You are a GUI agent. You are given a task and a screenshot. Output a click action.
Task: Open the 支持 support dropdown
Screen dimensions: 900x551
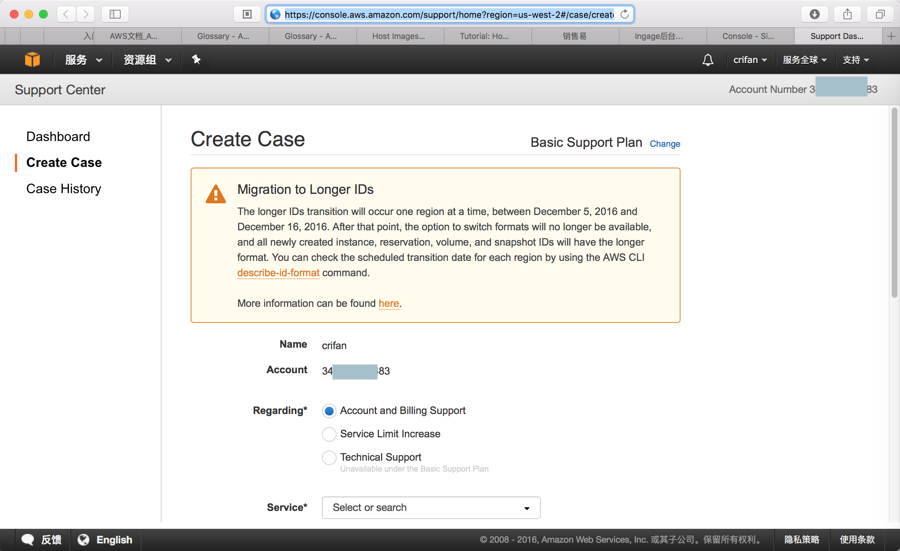(855, 60)
